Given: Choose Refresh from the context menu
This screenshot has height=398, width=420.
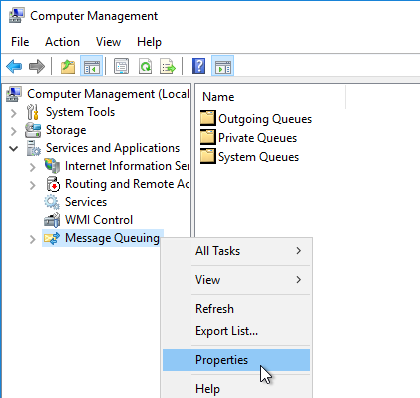Looking at the screenshot, I should pos(236,309).
